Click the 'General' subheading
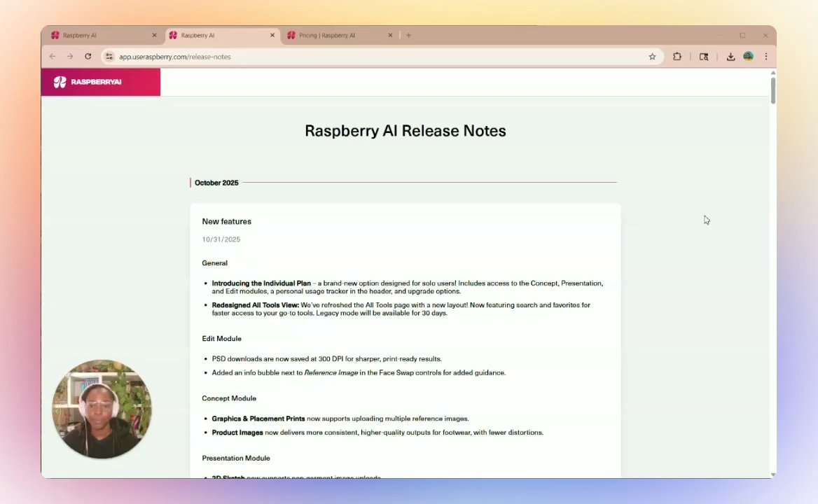 tap(214, 262)
